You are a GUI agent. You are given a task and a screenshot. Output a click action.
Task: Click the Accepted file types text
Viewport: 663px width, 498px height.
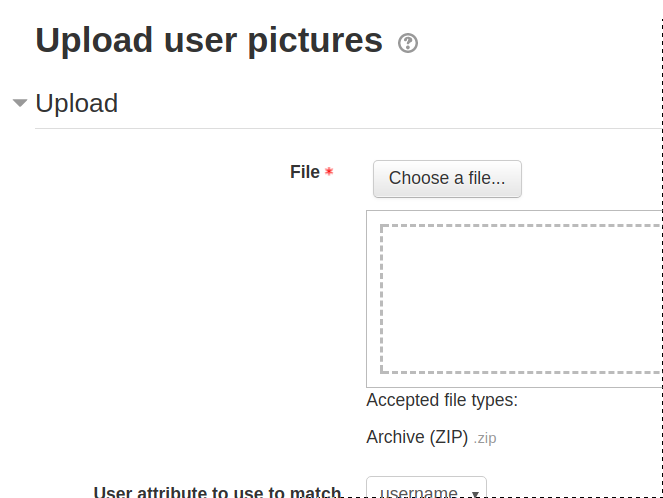tap(442, 400)
